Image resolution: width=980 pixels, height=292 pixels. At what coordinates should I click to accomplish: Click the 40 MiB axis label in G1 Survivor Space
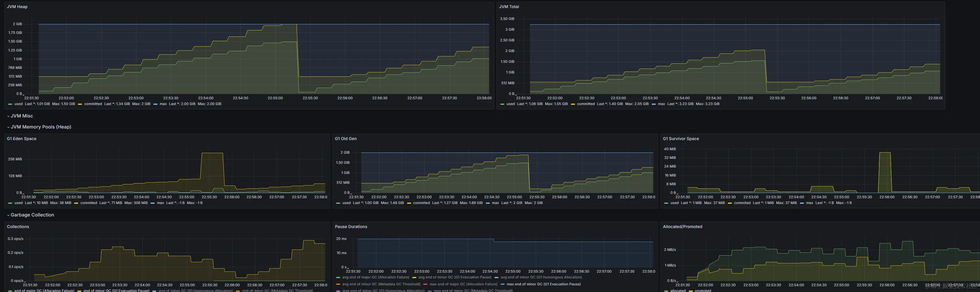(670, 149)
